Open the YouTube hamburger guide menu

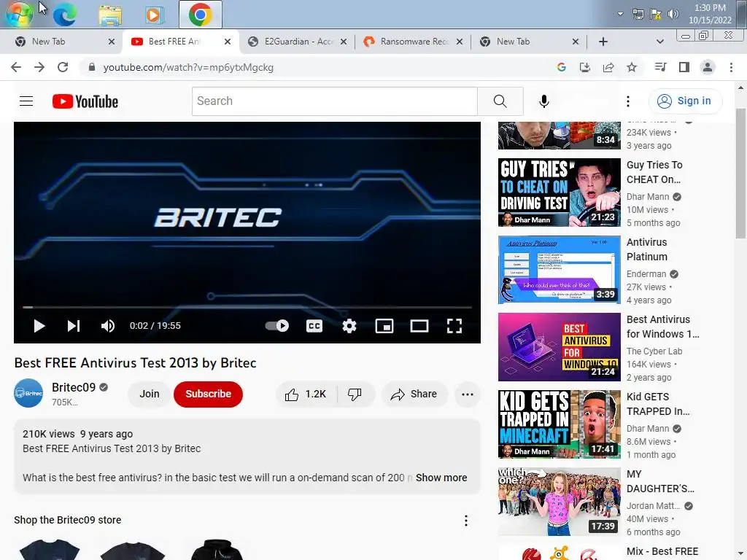26,101
